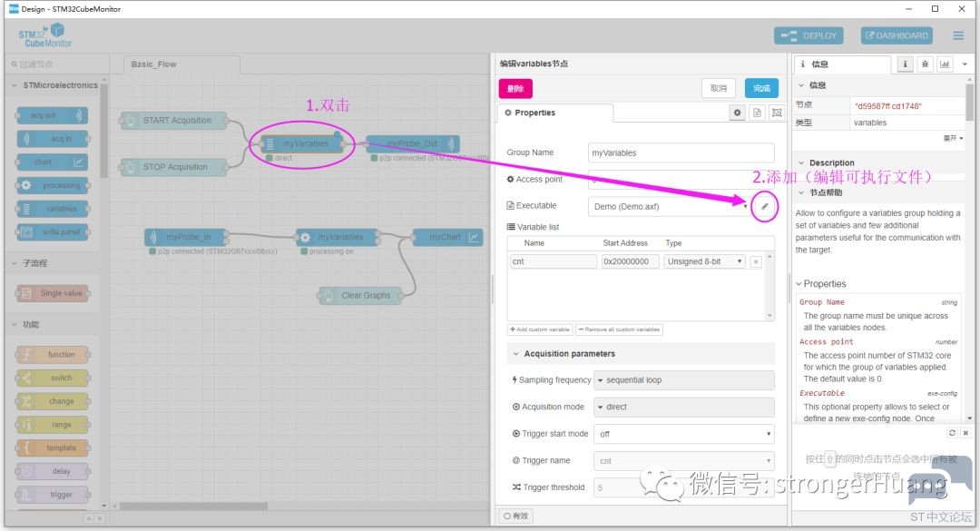
Task: Select the range palette node
Action: tap(53, 425)
